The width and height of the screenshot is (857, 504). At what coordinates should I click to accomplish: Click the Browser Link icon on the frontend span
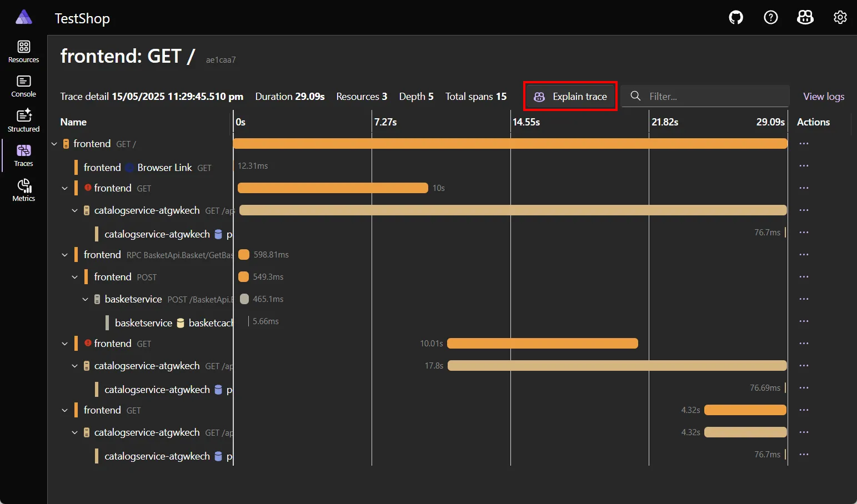[x=129, y=167]
